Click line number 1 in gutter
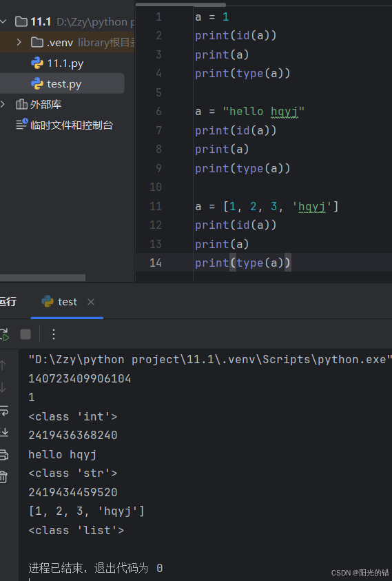Screen dimensions: 392x581 [158, 17]
